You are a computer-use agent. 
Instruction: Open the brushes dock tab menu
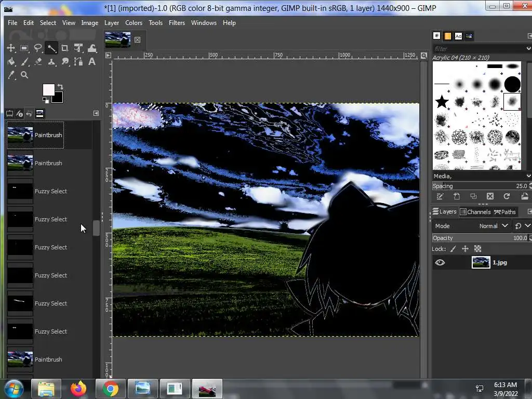click(x=529, y=36)
